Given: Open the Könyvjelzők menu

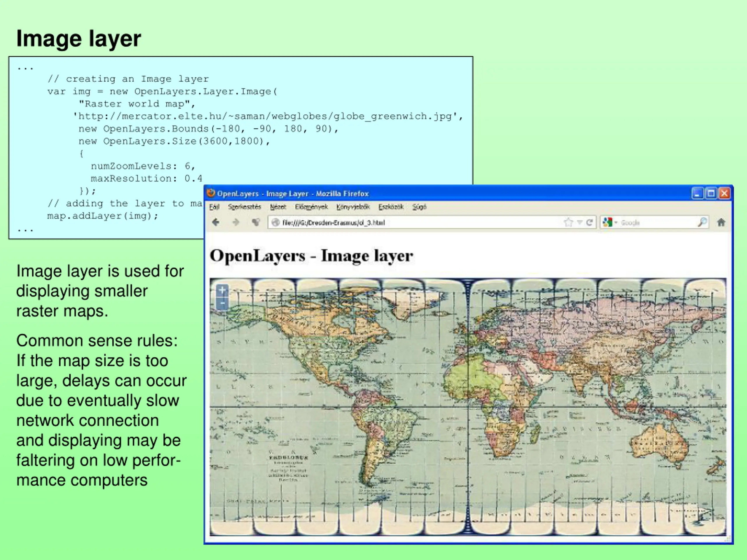Looking at the screenshot, I should tap(353, 207).
